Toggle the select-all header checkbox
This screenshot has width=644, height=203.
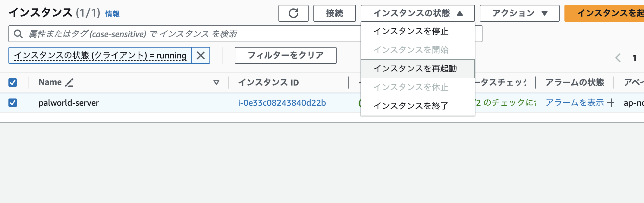[x=13, y=83]
